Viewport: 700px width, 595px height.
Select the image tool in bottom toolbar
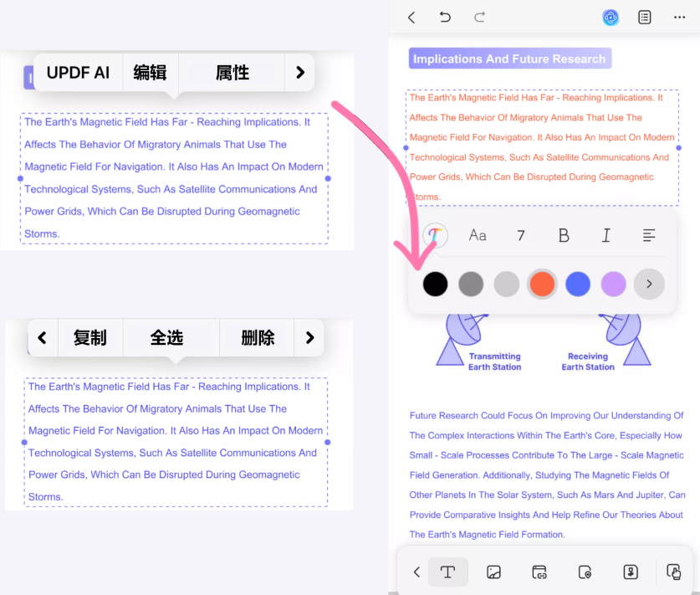click(x=493, y=572)
